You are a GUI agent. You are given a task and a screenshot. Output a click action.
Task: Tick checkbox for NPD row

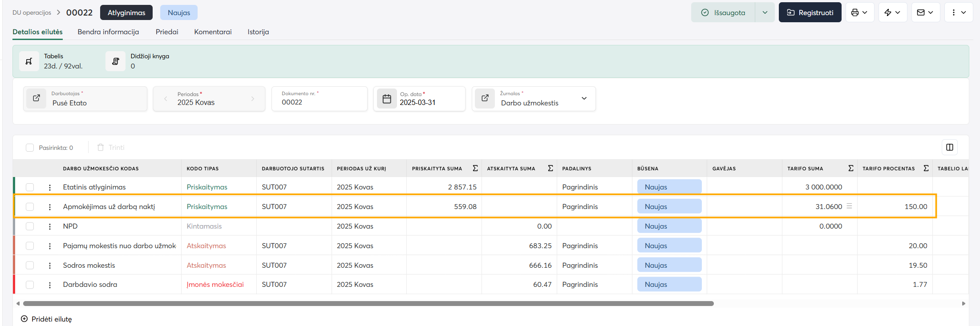[x=30, y=226]
